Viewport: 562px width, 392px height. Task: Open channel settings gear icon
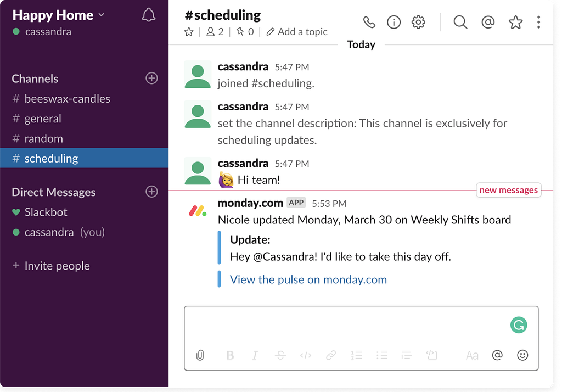pos(419,22)
